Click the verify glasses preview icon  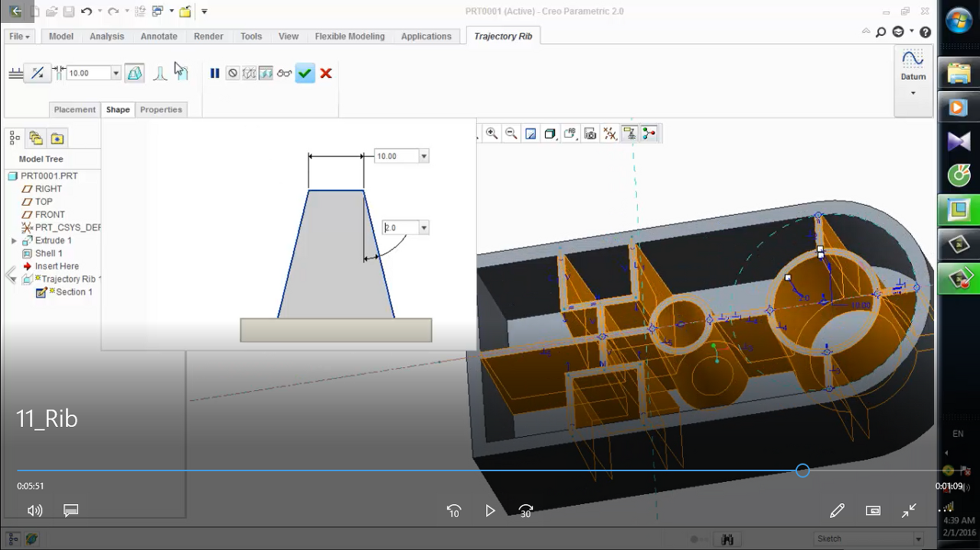click(284, 73)
